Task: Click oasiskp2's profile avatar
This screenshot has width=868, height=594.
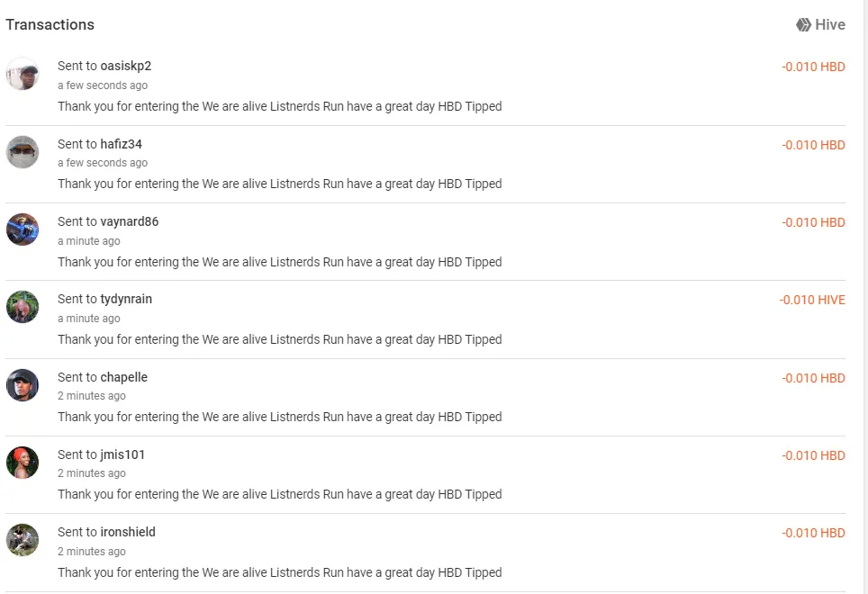Action: (x=23, y=74)
